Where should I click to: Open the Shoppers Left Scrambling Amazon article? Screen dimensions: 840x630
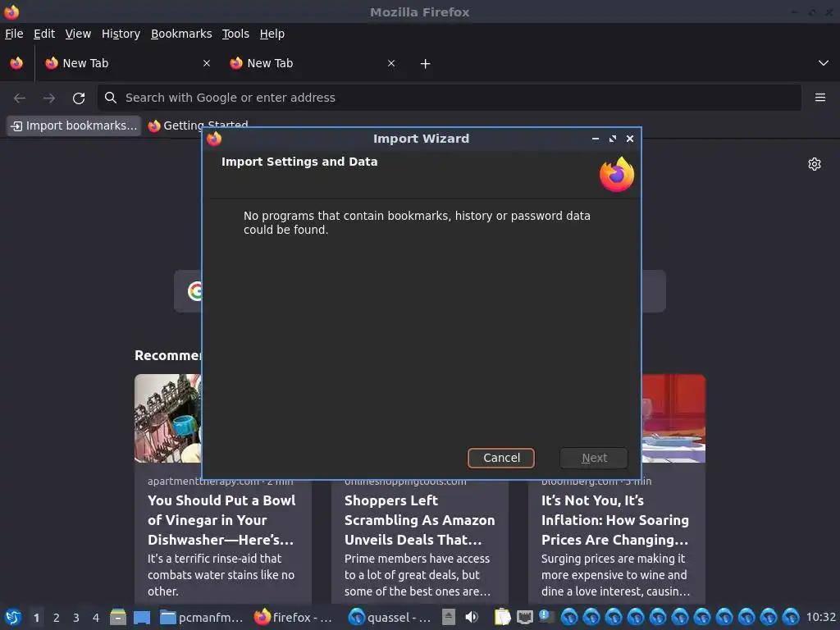click(x=419, y=519)
